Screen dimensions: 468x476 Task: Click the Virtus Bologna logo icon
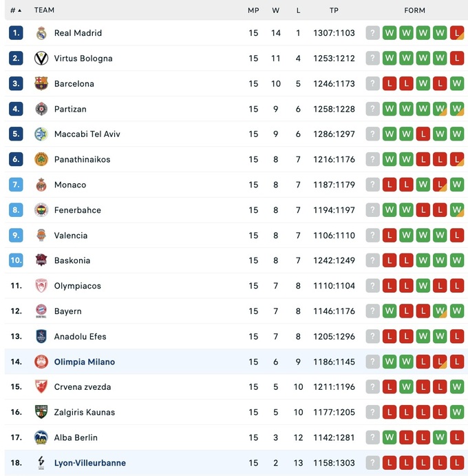[x=41, y=59]
